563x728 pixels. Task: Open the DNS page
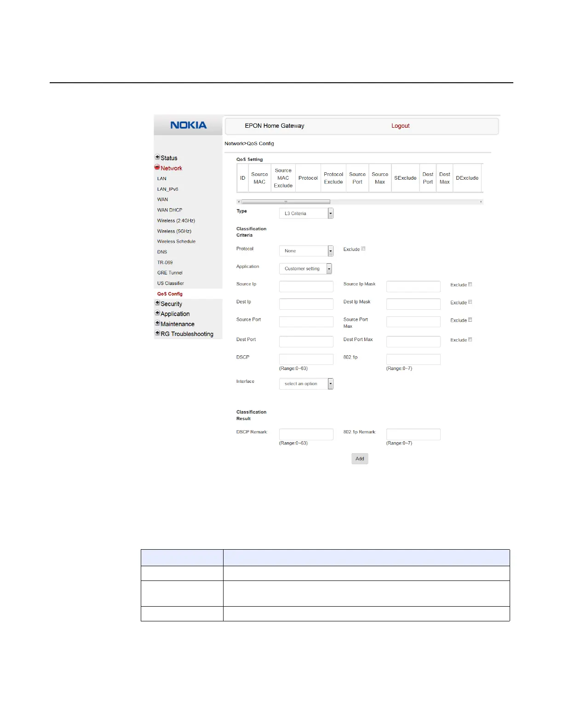click(x=162, y=252)
